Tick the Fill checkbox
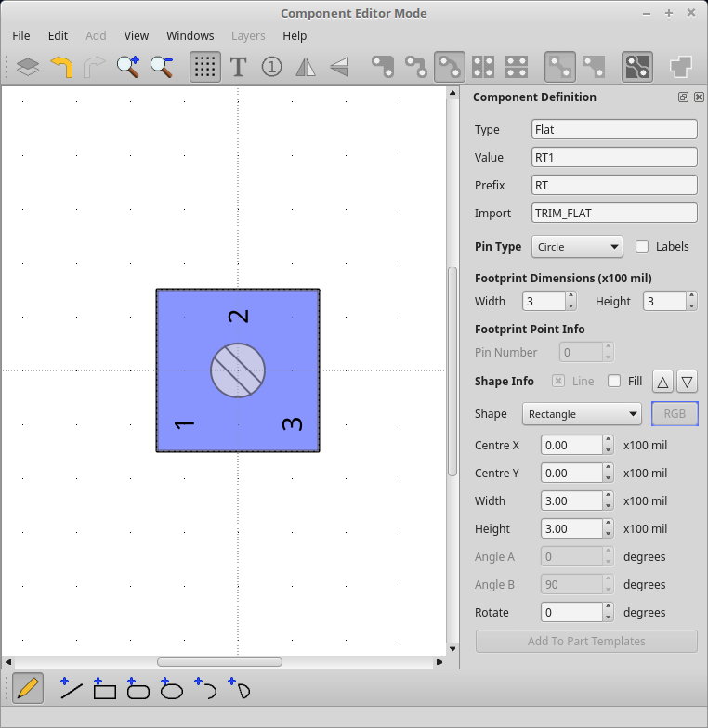Screen dimensions: 708x728 [x=613, y=381]
